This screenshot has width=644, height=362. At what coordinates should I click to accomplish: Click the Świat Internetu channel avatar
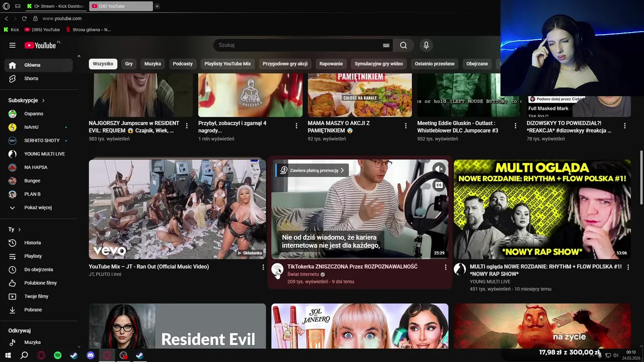pos(277,269)
